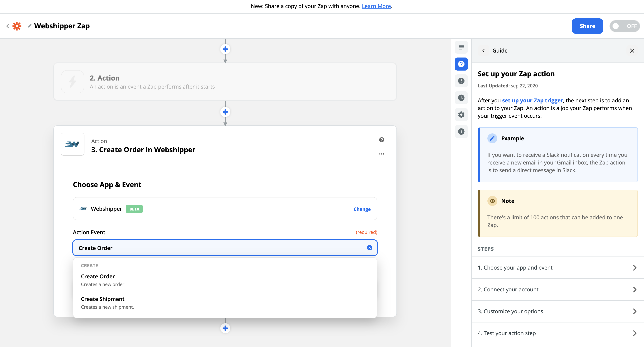Open the info sidebar icon
The width and height of the screenshot is (644, 347).
click(461, 131)
